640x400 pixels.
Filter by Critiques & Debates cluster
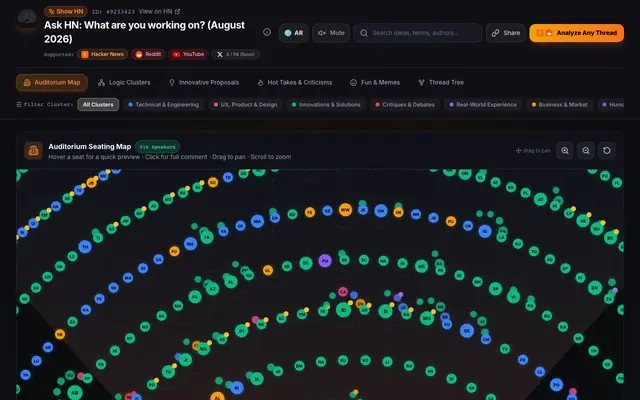coord(405,104)
